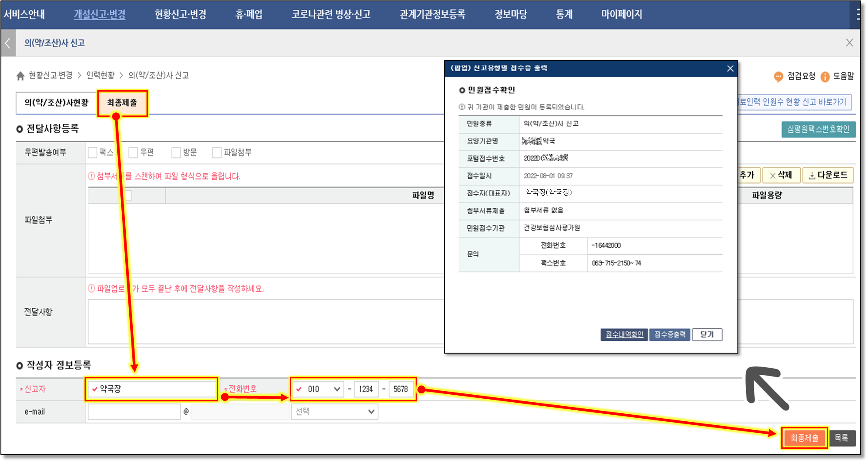Image resolution: width=868 pixels, height=462 pixels.
Task: Click the 삭제 button with the X icon
Action: pyautogui.click(x=781, y=175)
